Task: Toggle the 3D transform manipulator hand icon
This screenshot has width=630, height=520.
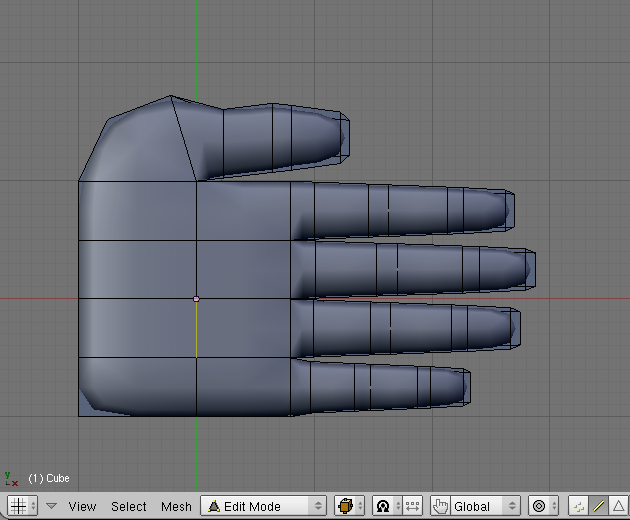Action: (x=440, y=506)
